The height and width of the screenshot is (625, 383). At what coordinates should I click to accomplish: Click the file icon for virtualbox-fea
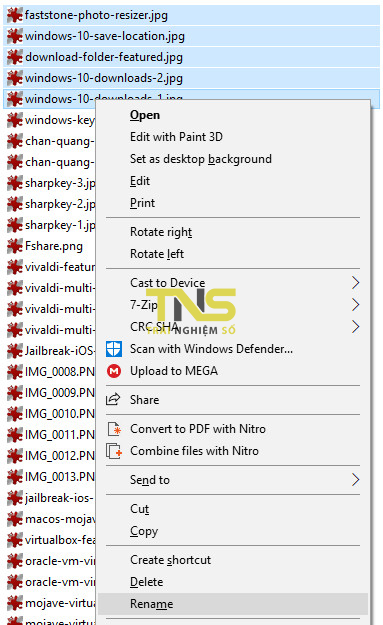coord(15,540)
